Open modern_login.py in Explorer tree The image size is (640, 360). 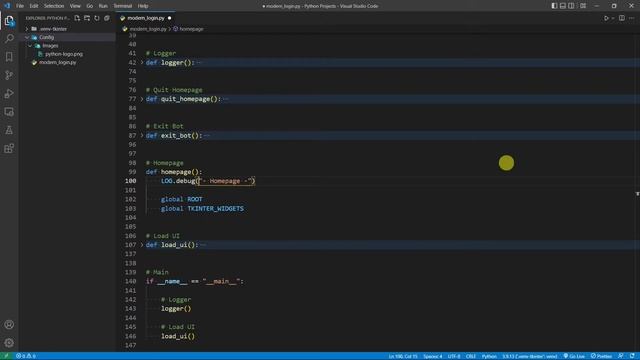(58, 62)
